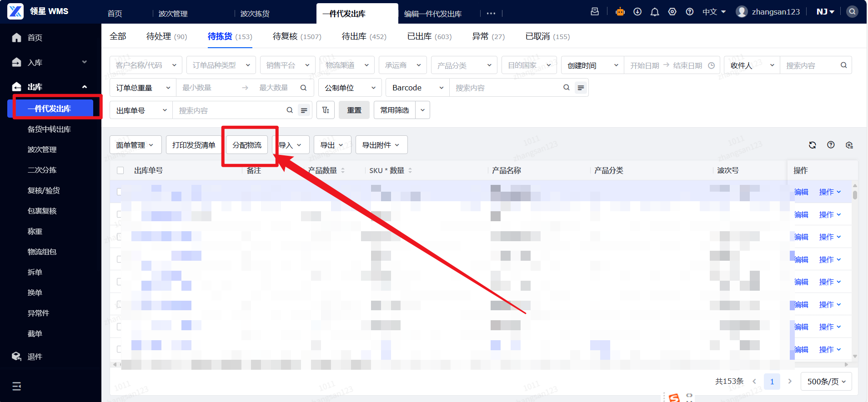Open the 客户名称/代码 dropdown
The height and width of the screenshot is (402, 868).
click(x=146, y=65)
